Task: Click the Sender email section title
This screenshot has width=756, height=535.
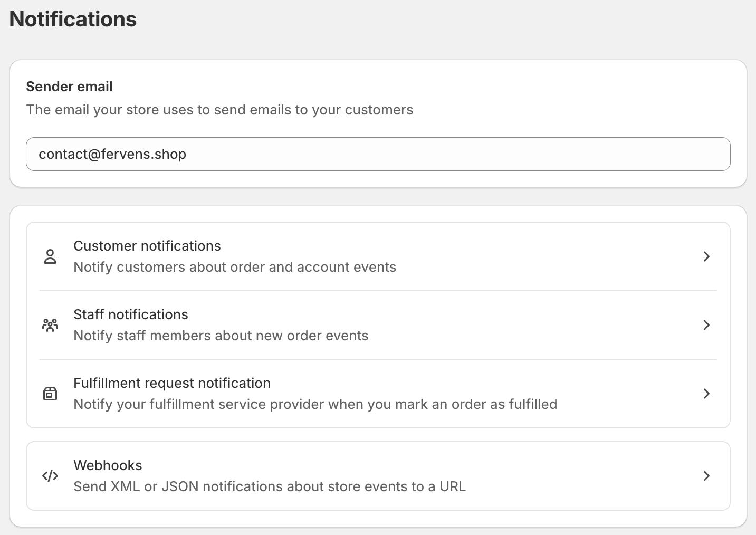Action: 69,87
